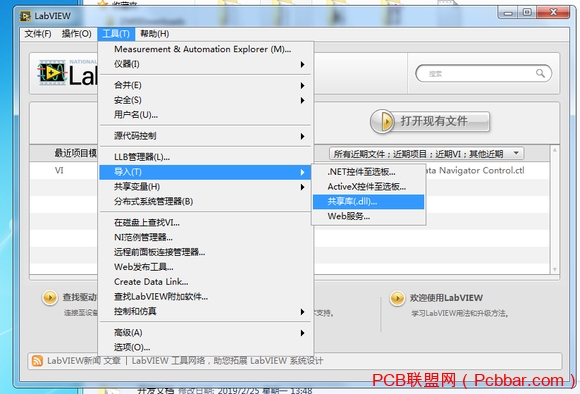Choose 在磁盘上查找VI...
This screenshot has height=394, width=580.
[206, 223]
